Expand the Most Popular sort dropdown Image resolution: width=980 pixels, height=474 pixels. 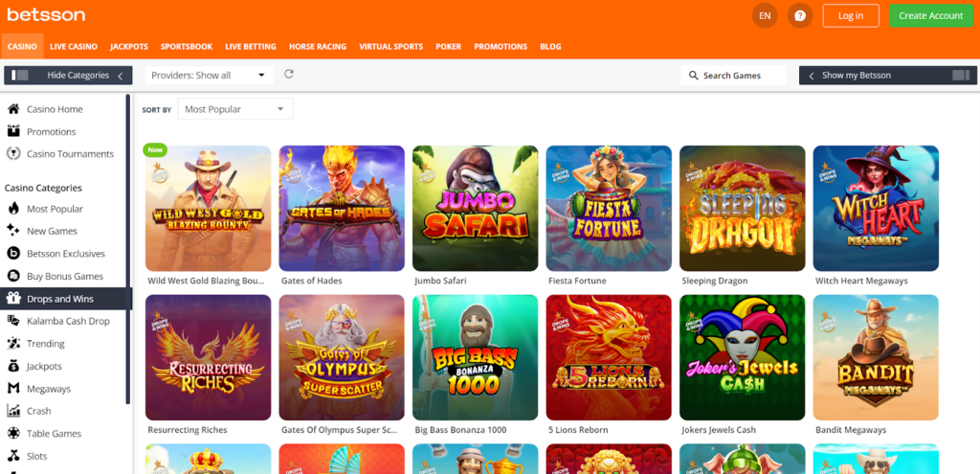pyautogui.click(x=235, y=109)
